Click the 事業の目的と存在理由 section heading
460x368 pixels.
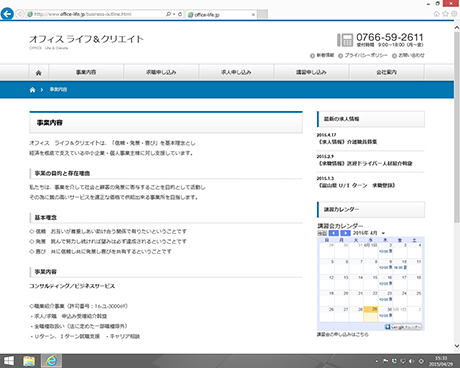[x=62, y=173]
